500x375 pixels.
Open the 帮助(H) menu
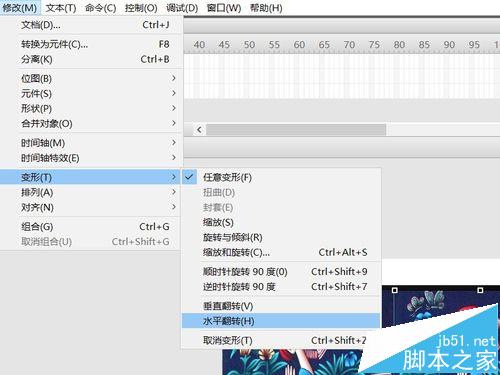[x=266, y=8]
